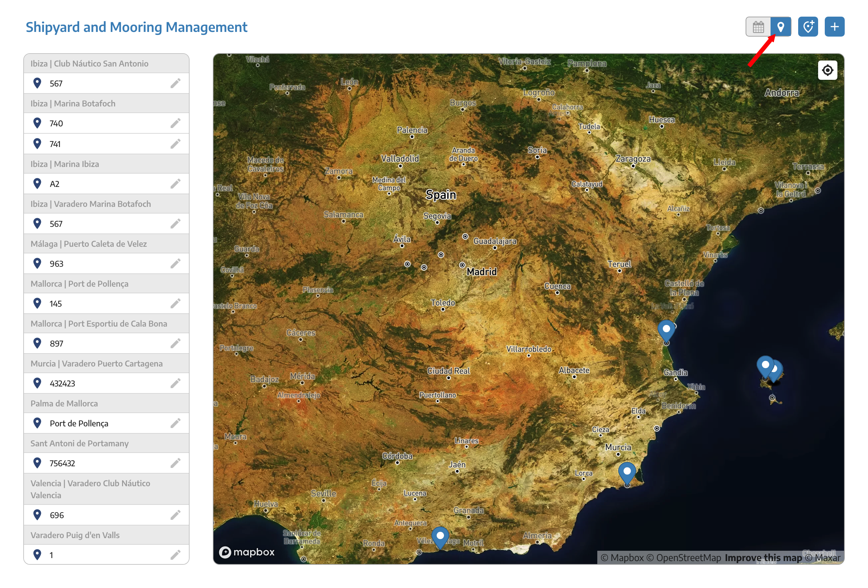
Task: Edit mooring 696 pencil icon
Action: [x=176, y=515]
